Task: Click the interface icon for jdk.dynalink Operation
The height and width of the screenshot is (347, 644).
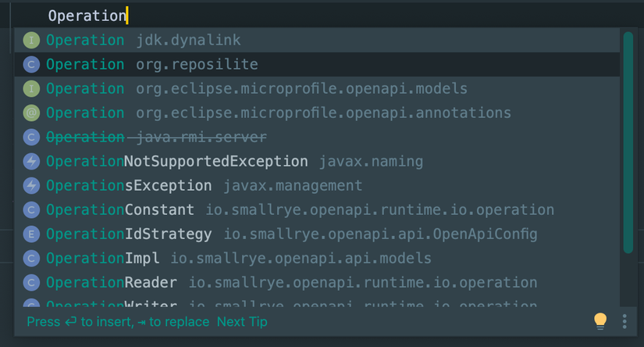Action: pos(31,40)
